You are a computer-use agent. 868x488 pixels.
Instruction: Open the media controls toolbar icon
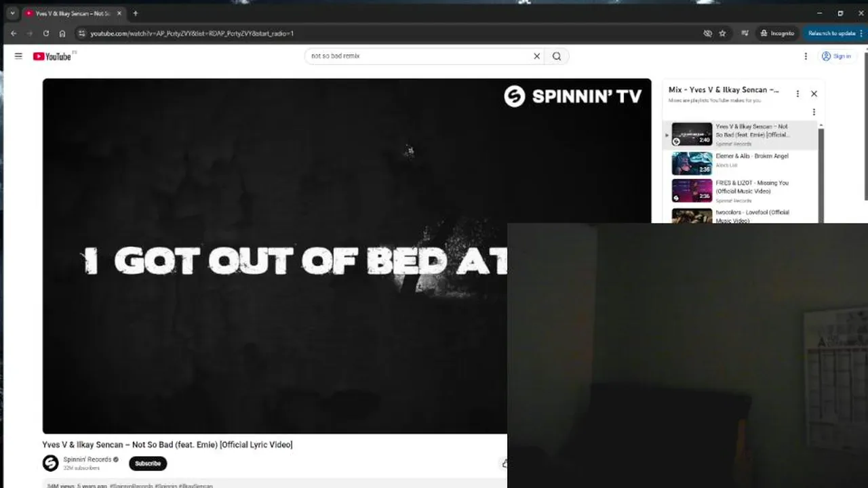tap(745, 33)
